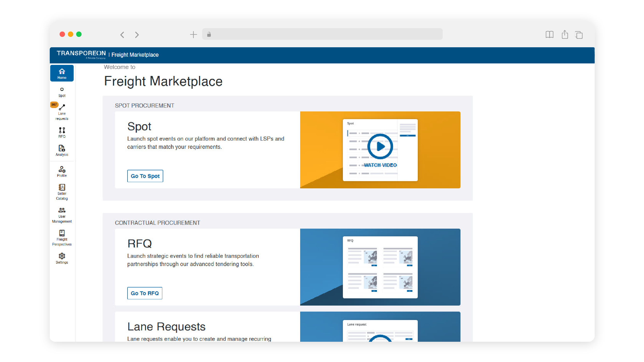Play the Spot Watch Video
The width and height of the screenshot is (644, 362).
coord(380,147)
